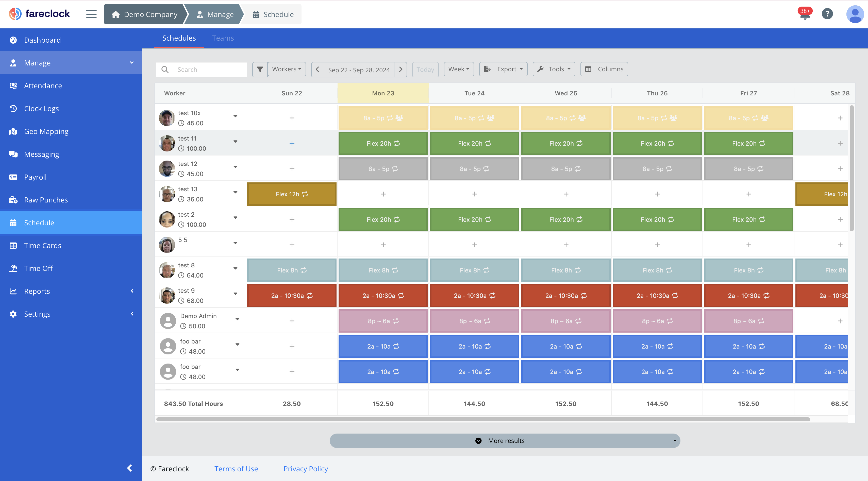Image resolution: width=868 pixels, height=481 pixels.
Task: Expand the More results bar
Action: coord(505,440)
